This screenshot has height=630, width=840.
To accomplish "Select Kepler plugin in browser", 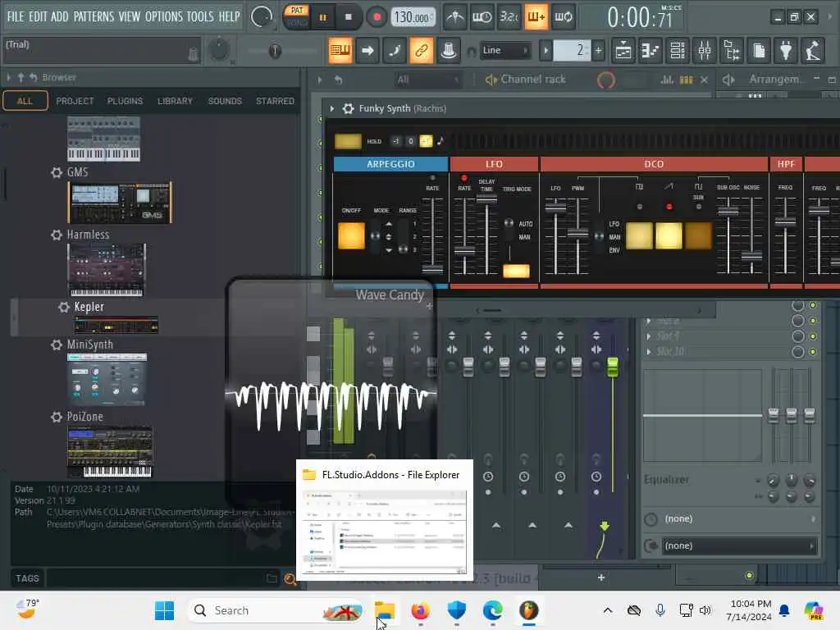I will [x=89, y=307].
